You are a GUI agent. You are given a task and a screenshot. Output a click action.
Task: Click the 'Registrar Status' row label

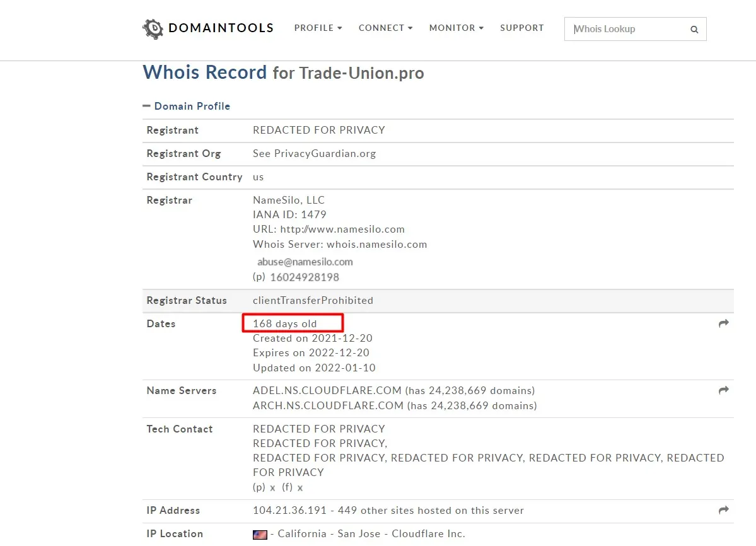(187, 300)
